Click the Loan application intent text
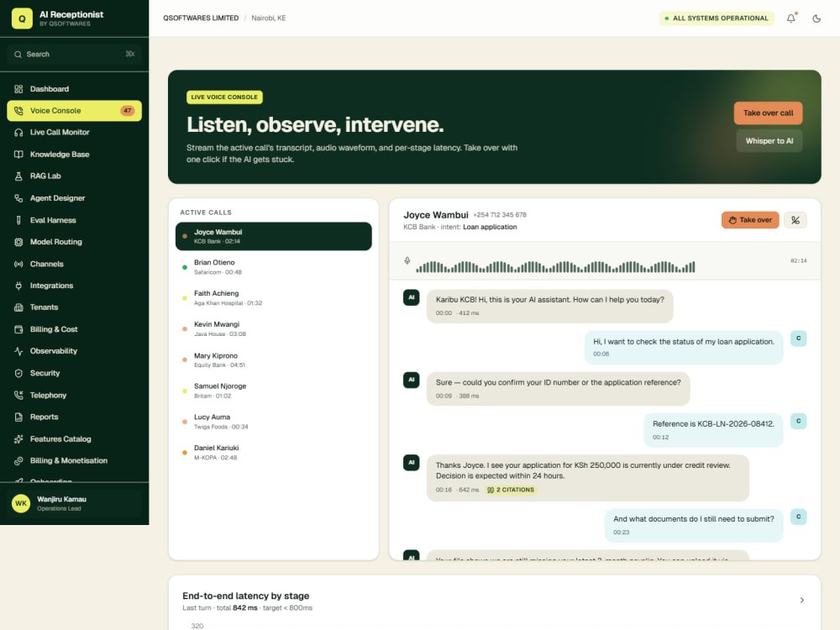840x630 pixels. coord(490,227)
